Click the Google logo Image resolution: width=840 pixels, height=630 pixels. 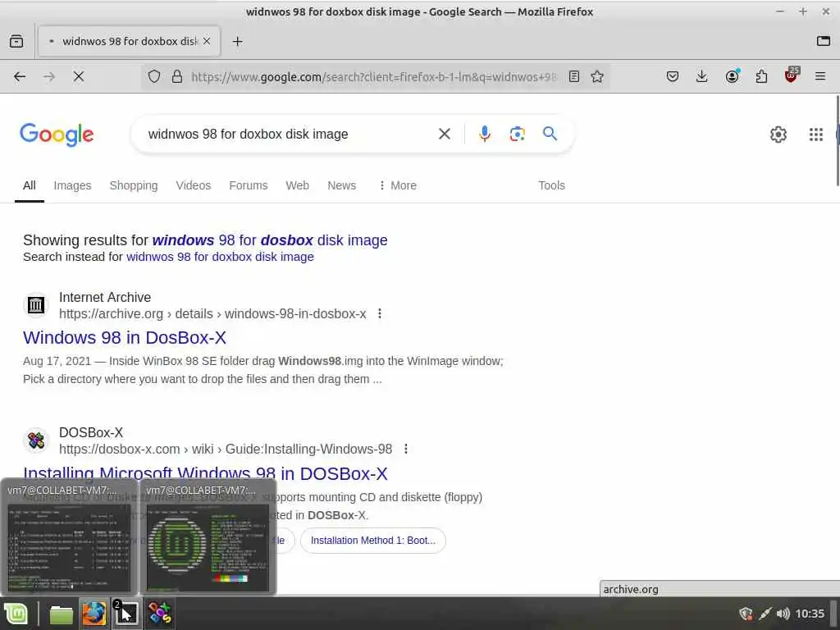click(x=57, y=134)
